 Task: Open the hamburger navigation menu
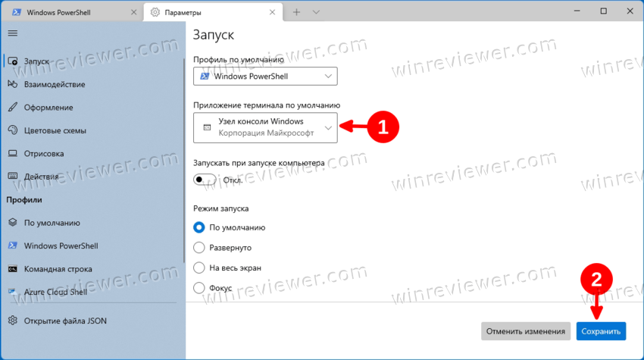click(13, 33)
